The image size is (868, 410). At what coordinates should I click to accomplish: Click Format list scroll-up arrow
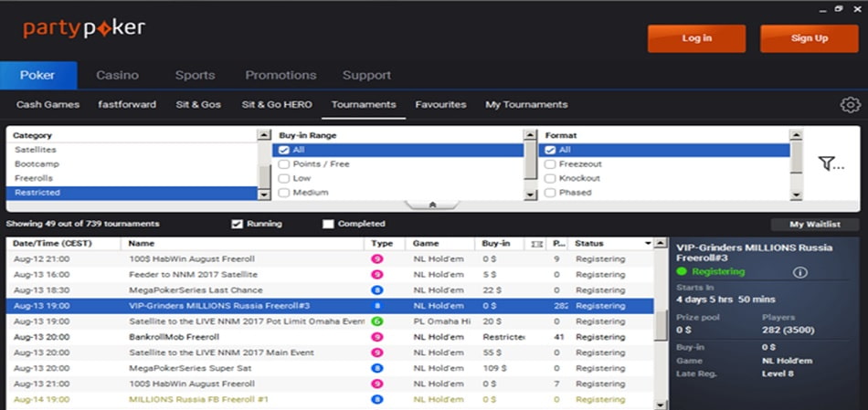pyautogui.click(x=796, y=135)
